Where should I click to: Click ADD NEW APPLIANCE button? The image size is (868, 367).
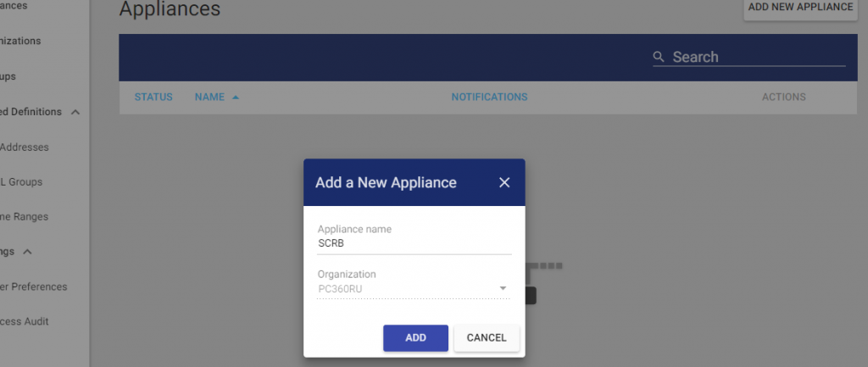coord(800,8)
